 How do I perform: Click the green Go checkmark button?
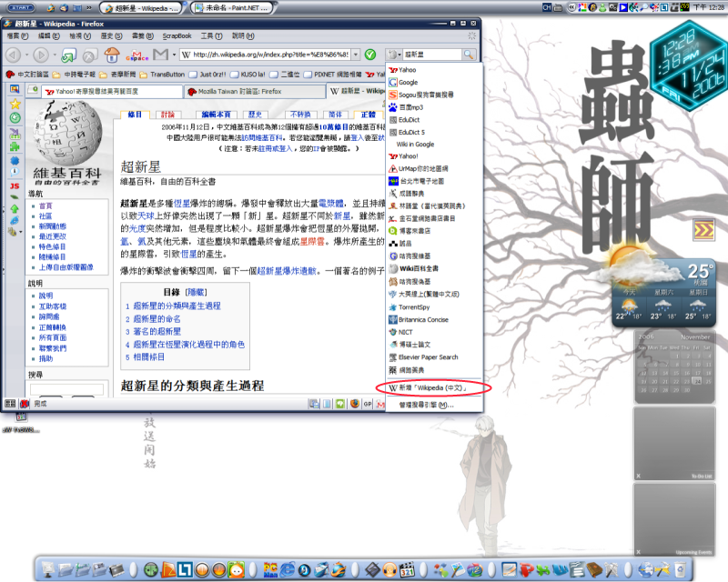click(370, 55)
